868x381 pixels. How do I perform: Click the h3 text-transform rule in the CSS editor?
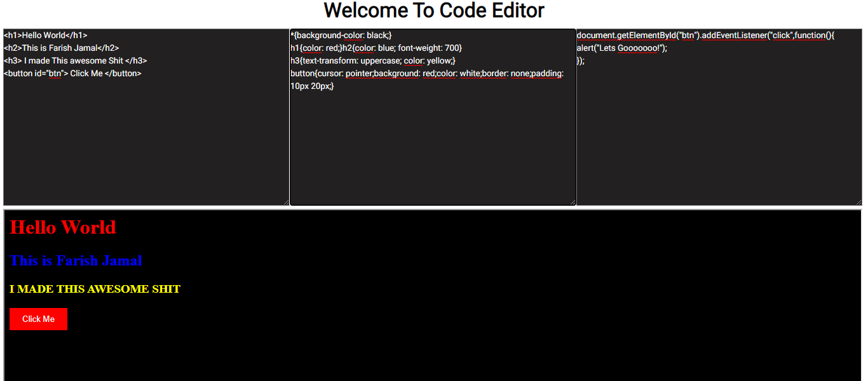coord(375,60)
